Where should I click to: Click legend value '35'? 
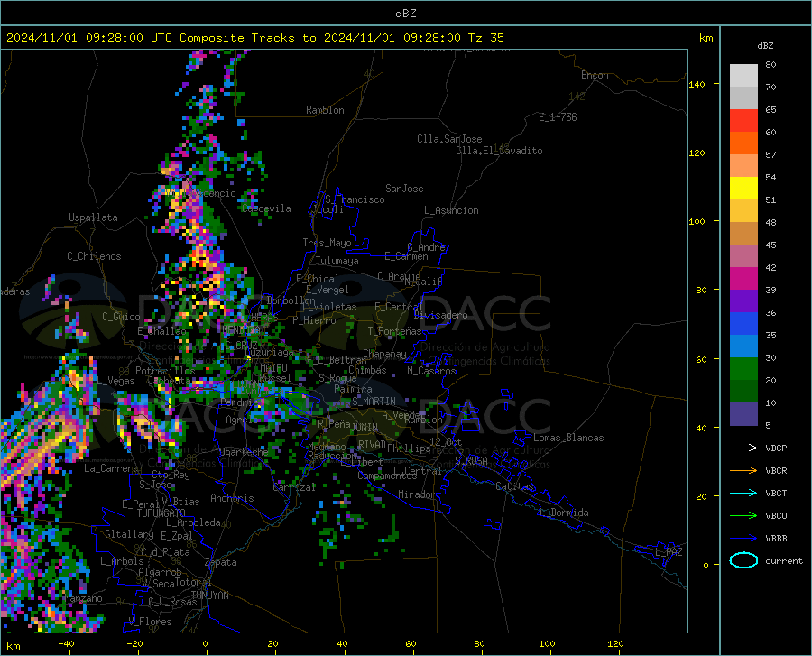pos(770,336)
